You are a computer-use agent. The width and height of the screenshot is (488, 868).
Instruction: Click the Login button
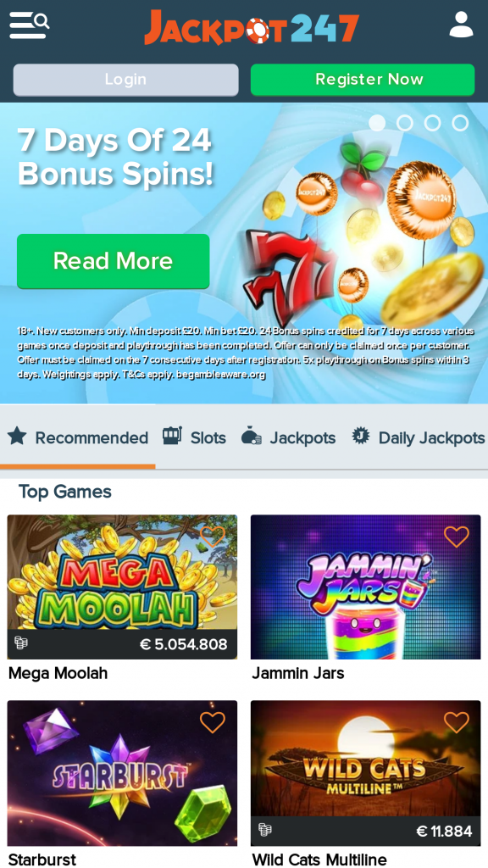pos(125,80)
